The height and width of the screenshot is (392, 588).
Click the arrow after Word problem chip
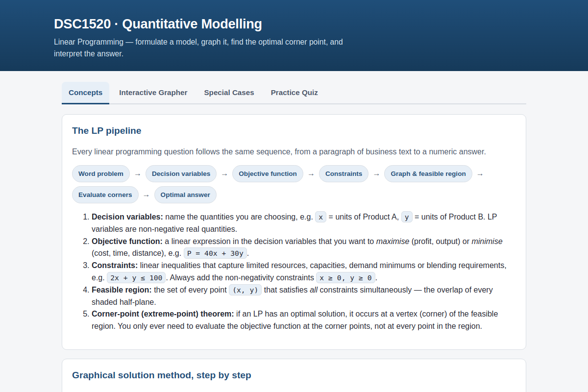pyautogui.click(x=138, y=174)
